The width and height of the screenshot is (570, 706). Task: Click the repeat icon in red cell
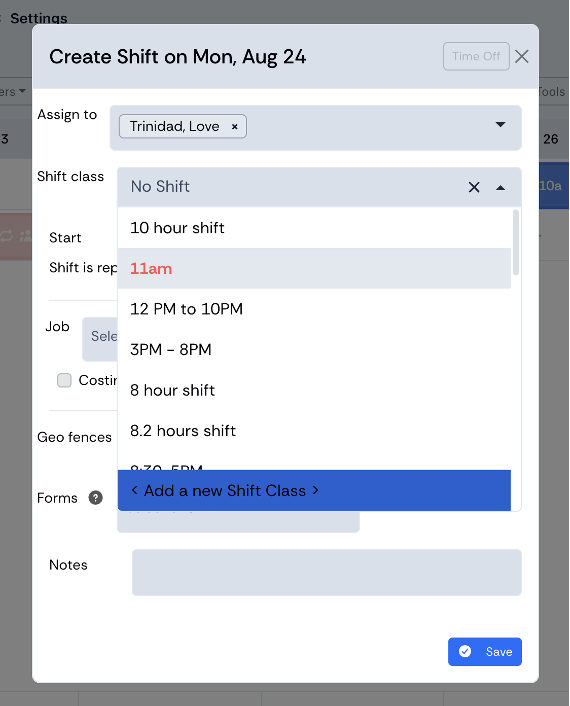(x=6, y=236)
